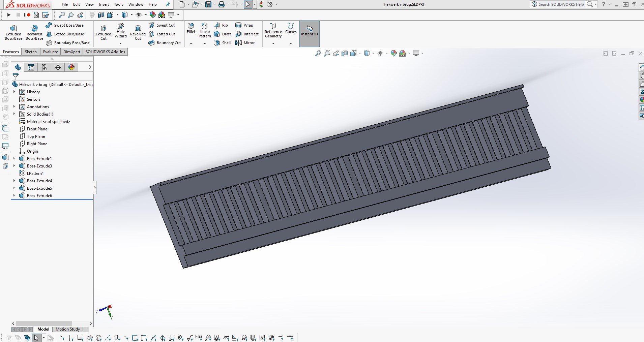This screenshot has width=644, height=342.
Task: Click the feature tree filter field
Action: click(52, 76)
